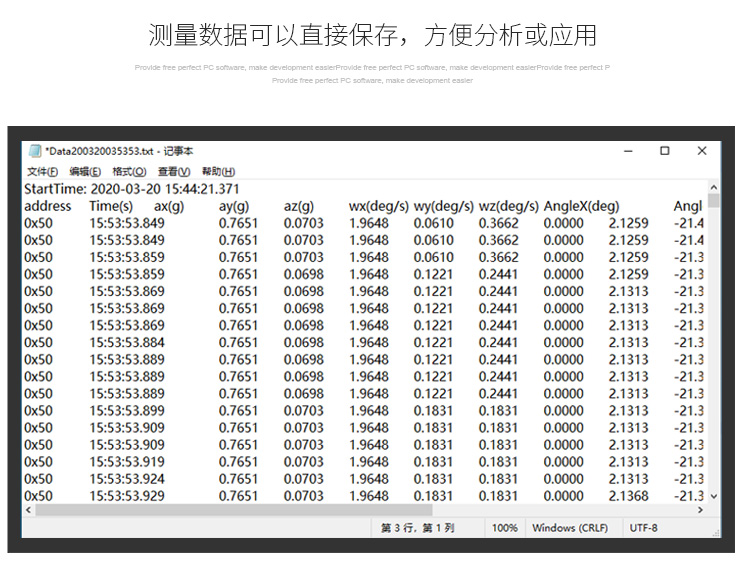Click the vertical scrollbar thumb
The image size is (750, 575).
pyautogui.click(x=713, y=201)
